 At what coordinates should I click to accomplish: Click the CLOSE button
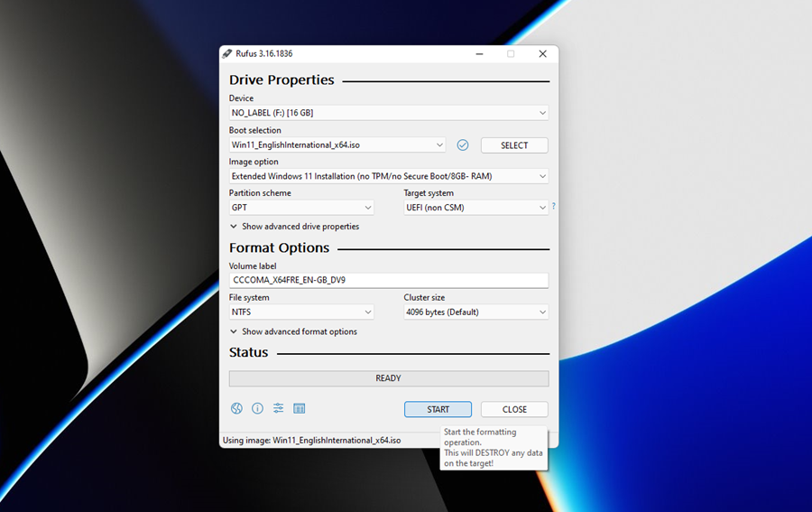click(x=514, y=409)
